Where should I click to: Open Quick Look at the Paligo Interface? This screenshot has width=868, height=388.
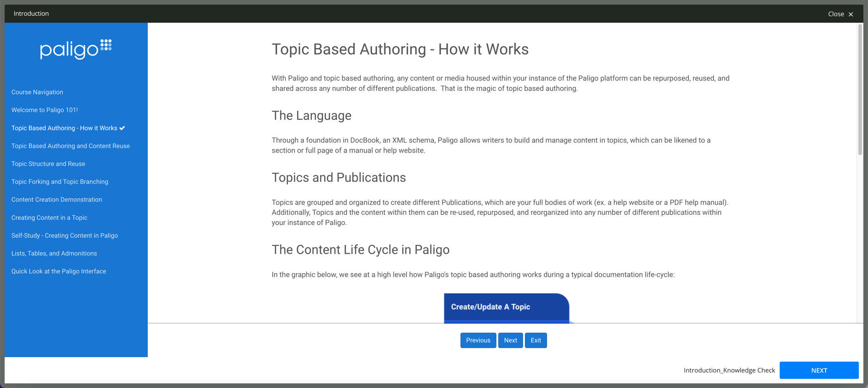[59, 271]
